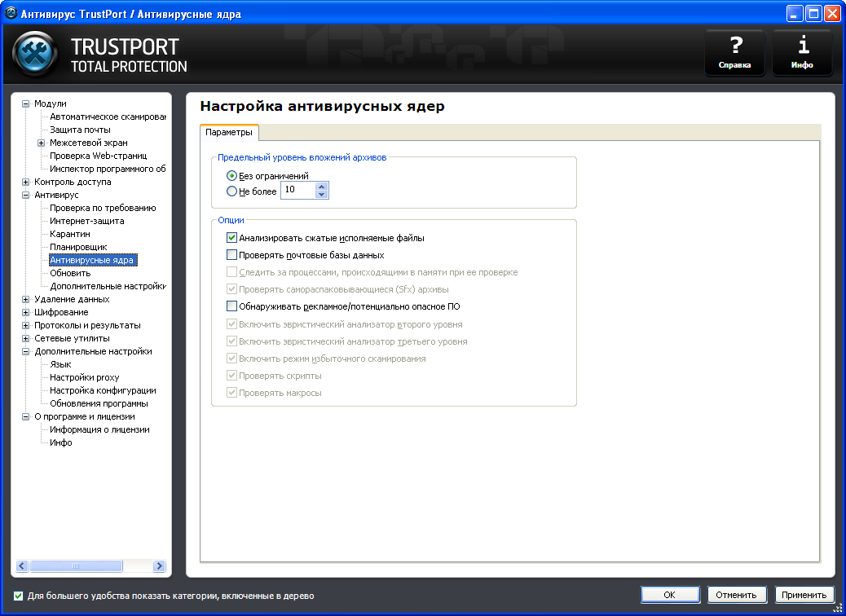The image size is (846, 616).
Task: Click the Проверять скрипты checkbox
Action: click(231, 376)
